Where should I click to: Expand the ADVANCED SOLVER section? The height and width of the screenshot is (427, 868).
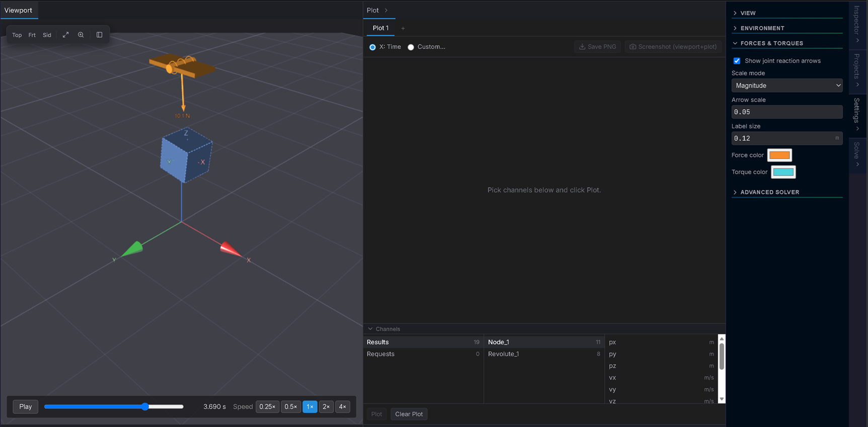pyautogui.click(x=787, y=192)
